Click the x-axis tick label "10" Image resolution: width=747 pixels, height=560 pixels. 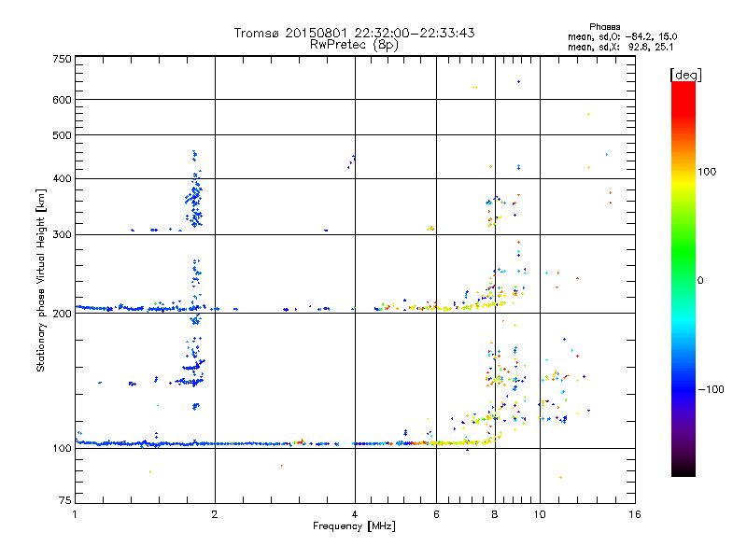(x=540, y=514)
